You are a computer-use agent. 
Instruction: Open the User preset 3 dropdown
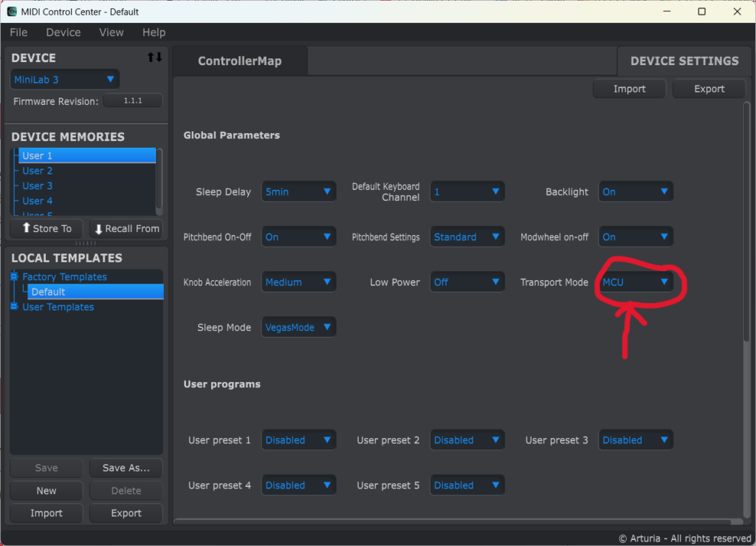click(x=636, y=440)
